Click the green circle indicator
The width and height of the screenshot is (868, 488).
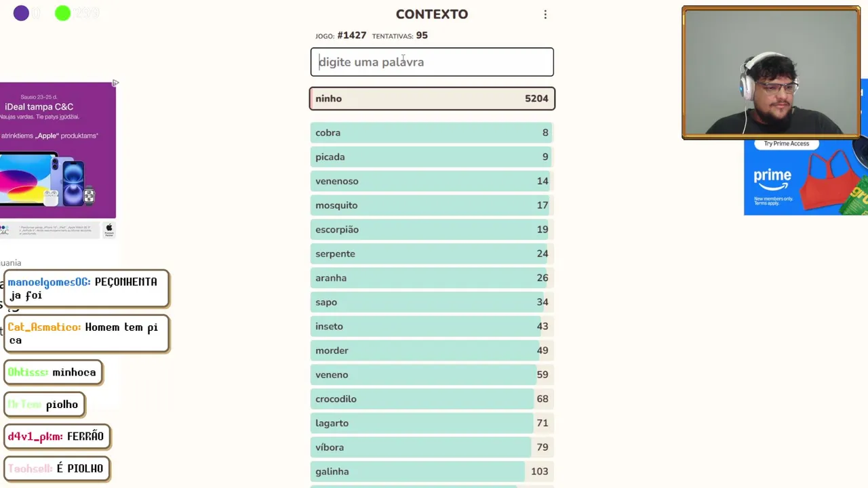tap(62, 13)
